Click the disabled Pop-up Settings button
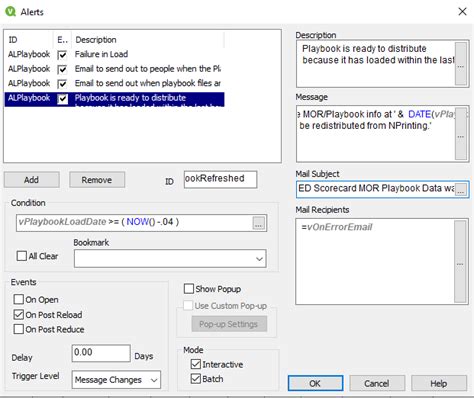This screenshot has width=474, height=398. point(229,324)
